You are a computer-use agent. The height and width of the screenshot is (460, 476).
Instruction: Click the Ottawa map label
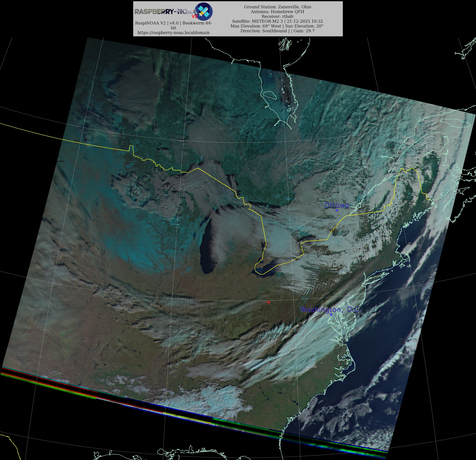[337, 205]
